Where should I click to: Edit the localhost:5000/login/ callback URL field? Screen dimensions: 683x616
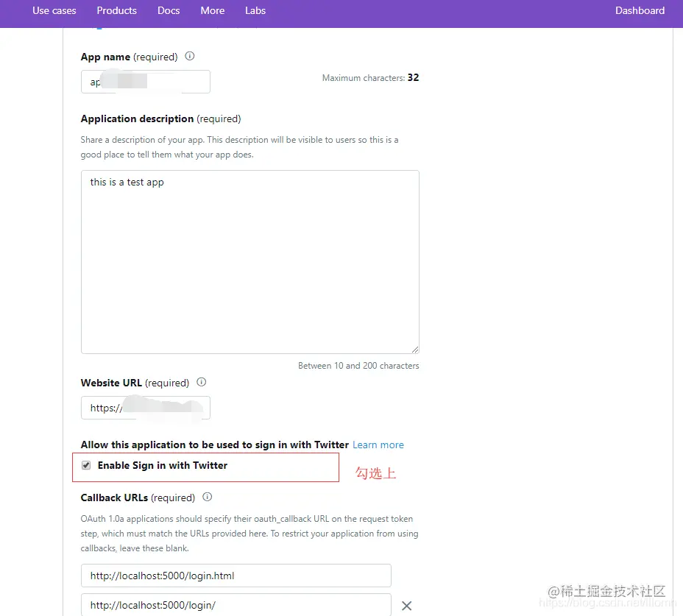(236, 605)
